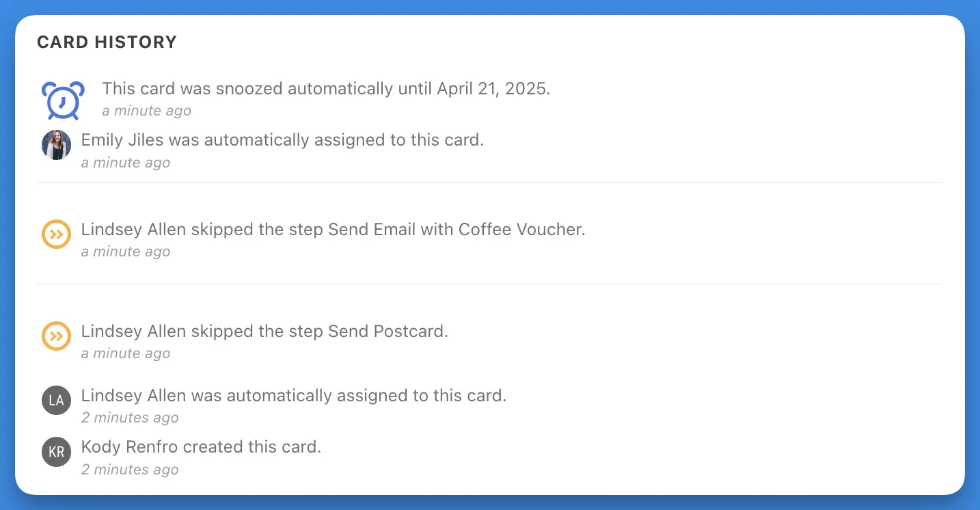Click the Emily Jiles automatically assigned entry text
This screenshot has height=510, width=980.
tap(282, 140)
